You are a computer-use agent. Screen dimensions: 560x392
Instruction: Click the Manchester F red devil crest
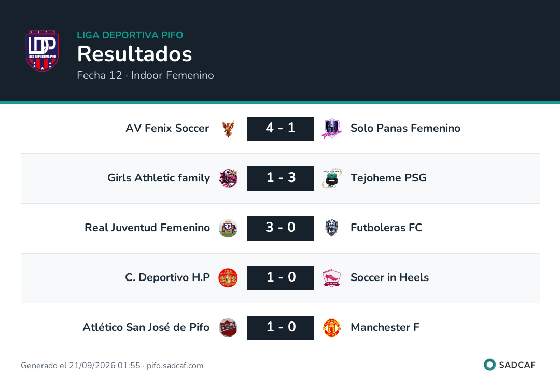(332, 328)
